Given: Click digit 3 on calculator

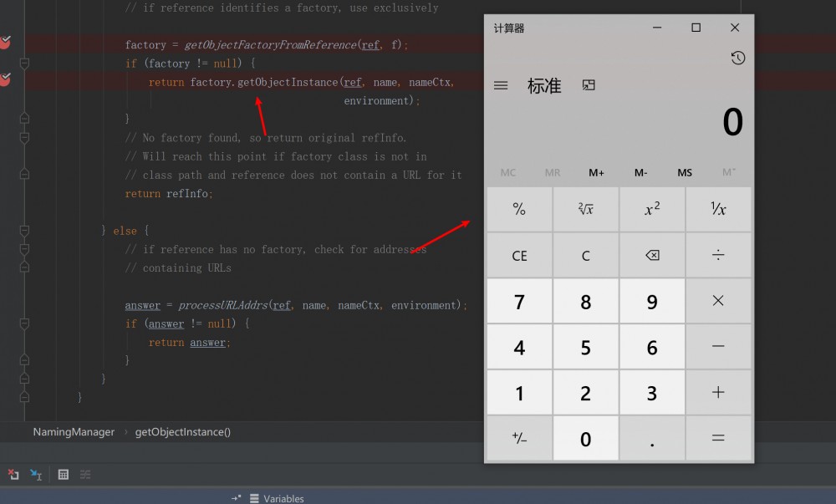Looking at the screenshot, I should tap(652, 393).
